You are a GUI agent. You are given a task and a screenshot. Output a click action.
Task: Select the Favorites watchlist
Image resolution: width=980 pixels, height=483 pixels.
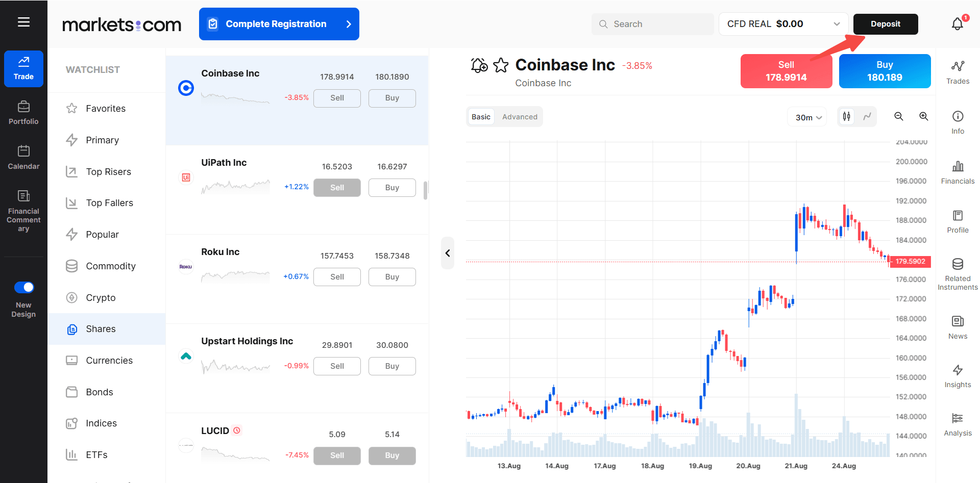click(x=106, y=109)
